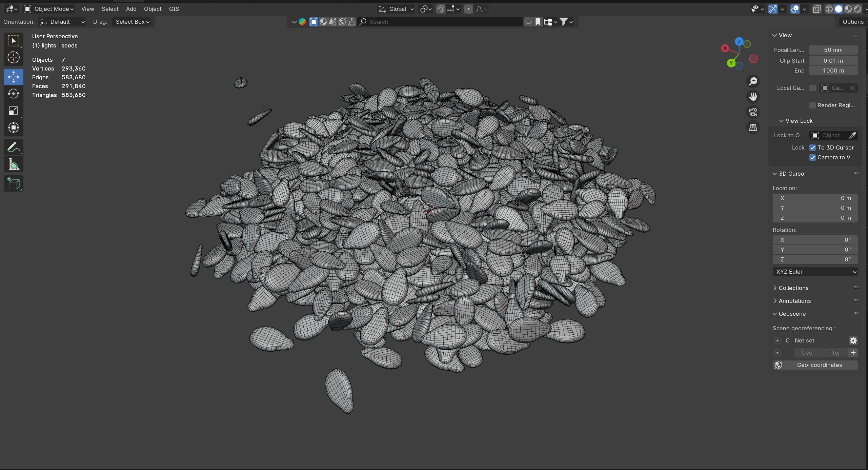This screenshot has height=470, width=868.
Task: Click the outliner Search field
Action: (441, 22)
